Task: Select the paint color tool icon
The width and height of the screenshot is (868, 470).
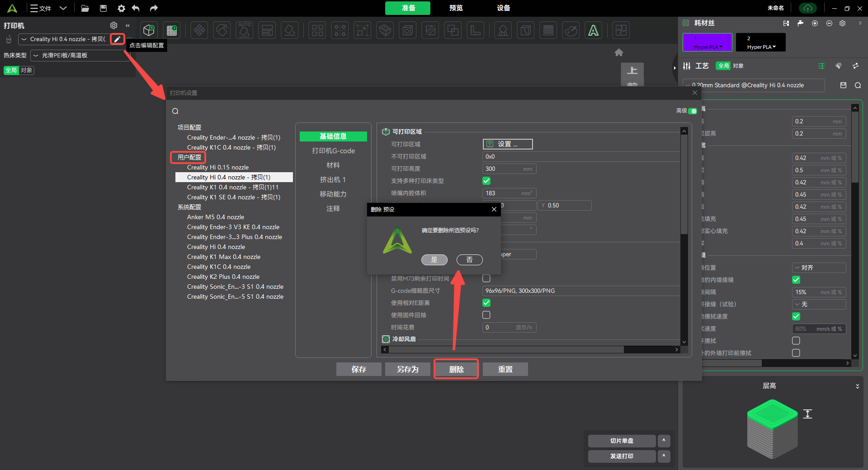Action: pos(571,30)
